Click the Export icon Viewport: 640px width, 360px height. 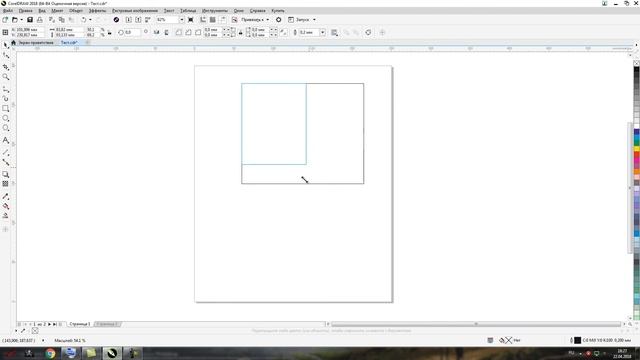[x=138, y=20]
